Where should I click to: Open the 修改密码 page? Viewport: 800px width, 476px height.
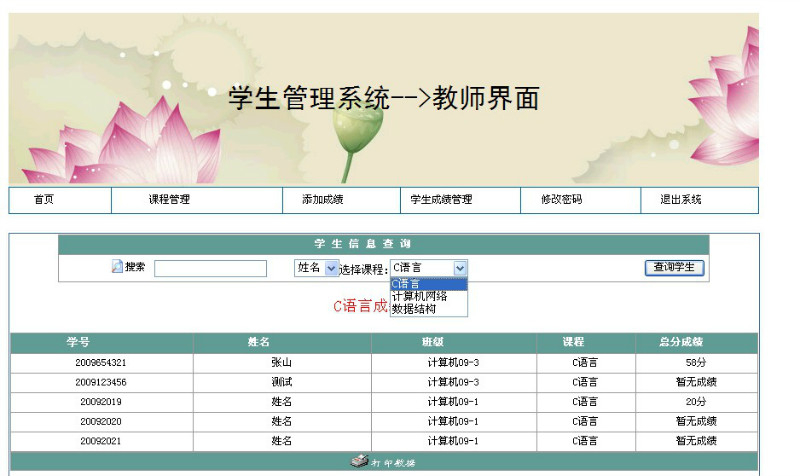[561, 199]
